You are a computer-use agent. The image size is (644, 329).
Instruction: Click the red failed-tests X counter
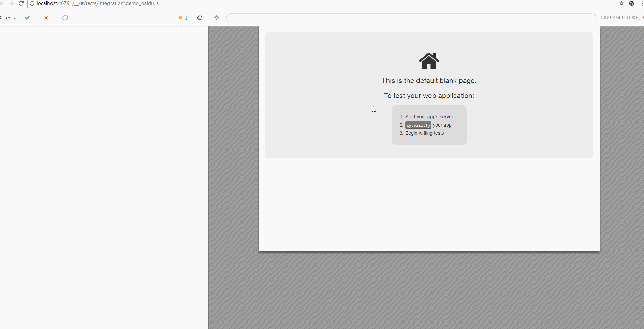pyautogui.click(x=48, y=18)
